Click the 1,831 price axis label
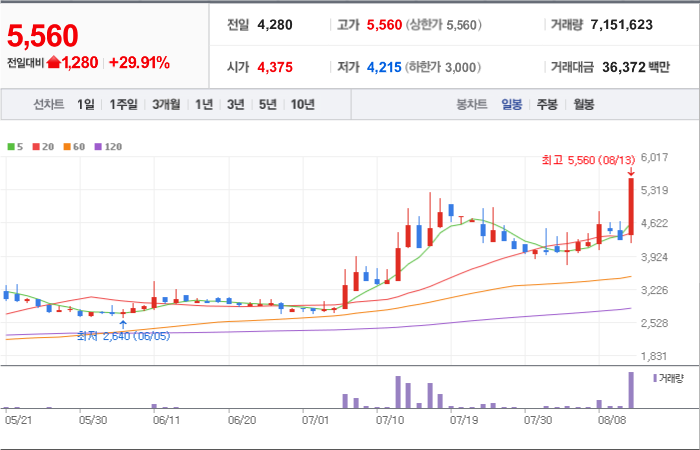The height and width of the screenshot is (450, 700). tap(654, 356)
